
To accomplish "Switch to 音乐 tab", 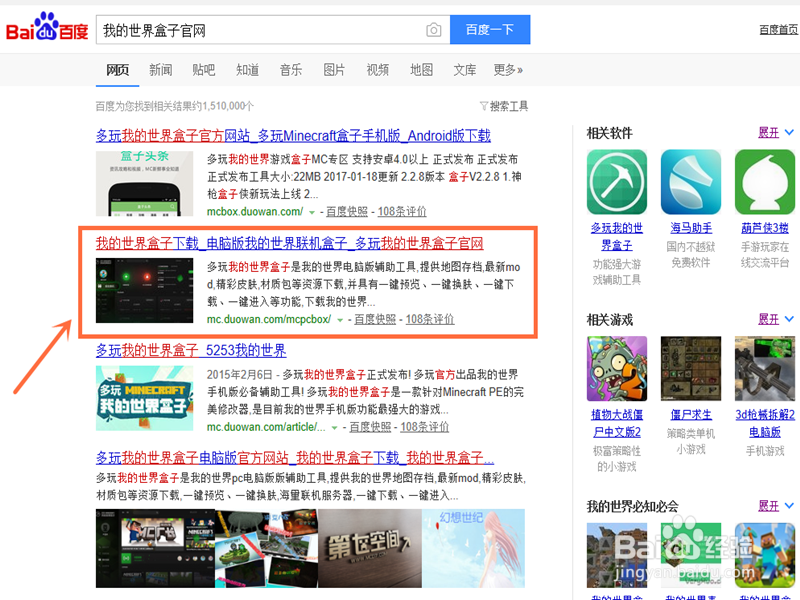I will (291, 70).
